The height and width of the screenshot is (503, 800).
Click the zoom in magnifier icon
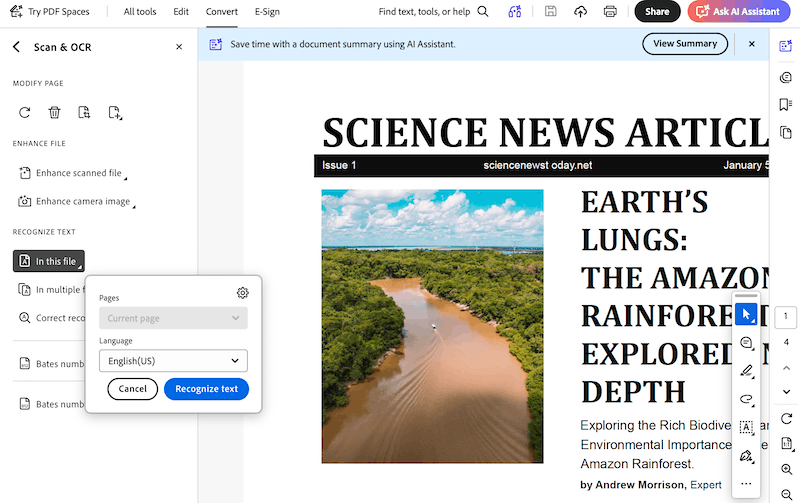(x=786, y=470)
